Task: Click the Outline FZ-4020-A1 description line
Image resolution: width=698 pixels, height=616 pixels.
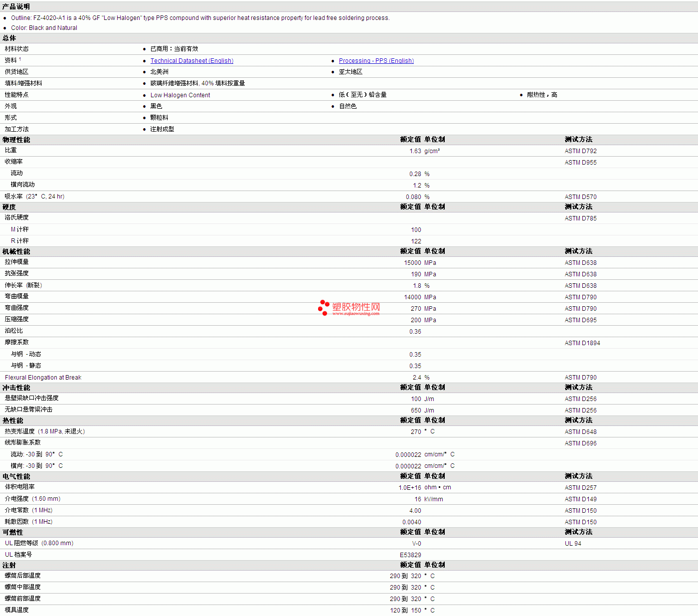Action: tap(200, 18)
